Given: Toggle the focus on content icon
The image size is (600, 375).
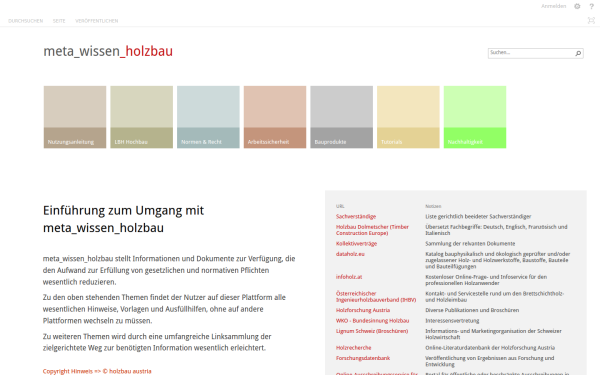Looking at the screenshot, I should click(591, 20).
